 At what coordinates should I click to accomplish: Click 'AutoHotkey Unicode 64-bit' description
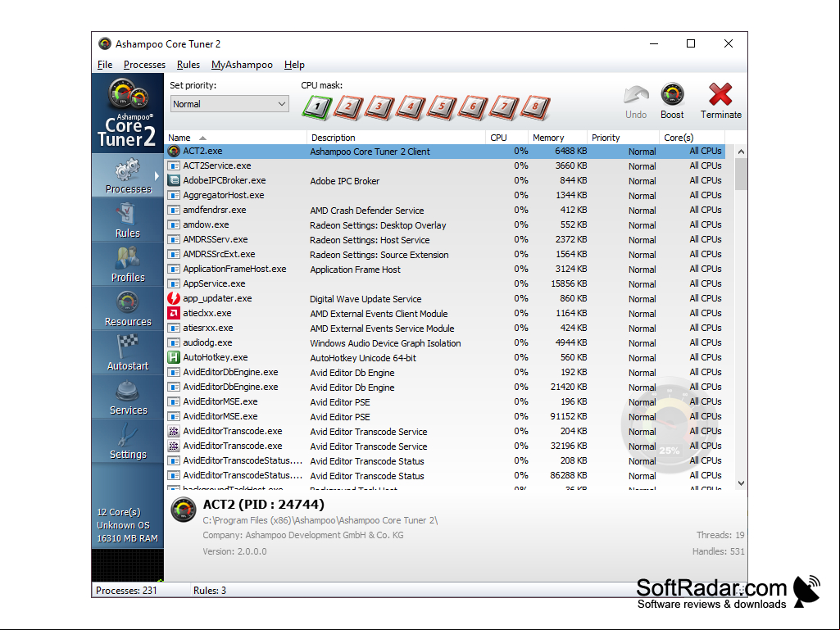(x=363, y=358)
